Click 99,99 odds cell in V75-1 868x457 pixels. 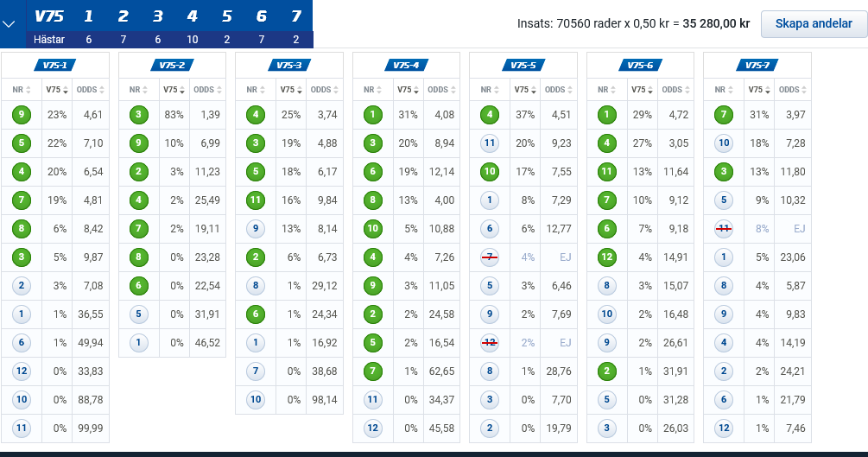(x=90, y=428)
